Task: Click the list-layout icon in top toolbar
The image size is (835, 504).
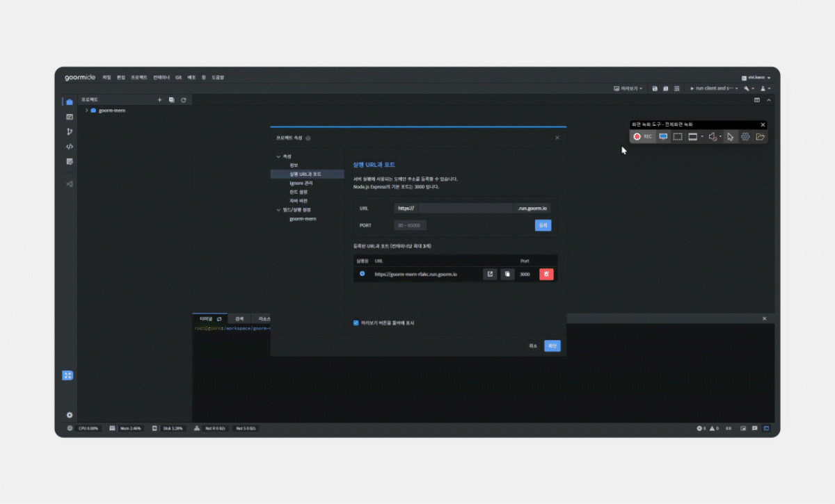Action: 677,88
